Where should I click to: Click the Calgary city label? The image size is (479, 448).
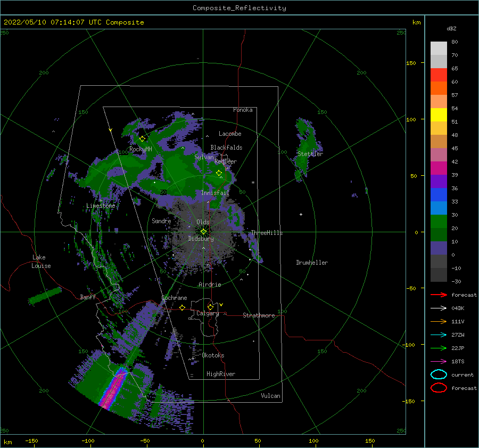(208, 313)
